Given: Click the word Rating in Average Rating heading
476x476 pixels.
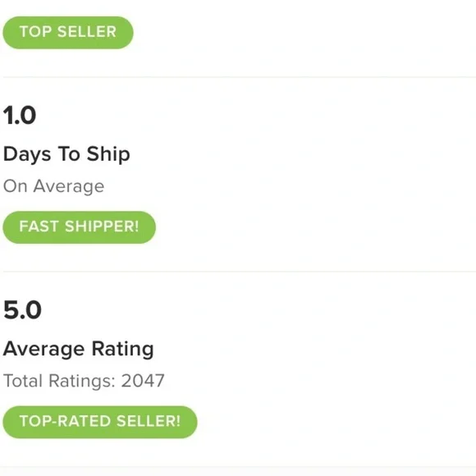Looking at the screenshot, I should click(122, 349).
